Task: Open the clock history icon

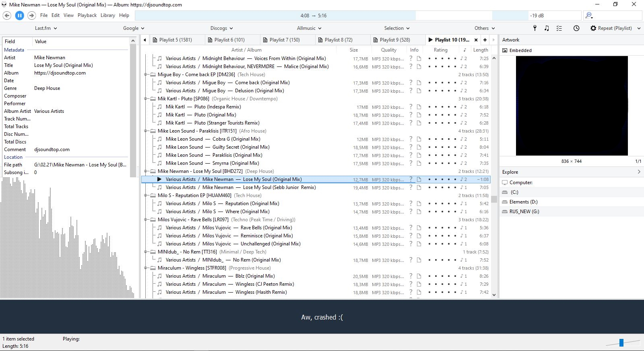Action: tap(576, 28)
